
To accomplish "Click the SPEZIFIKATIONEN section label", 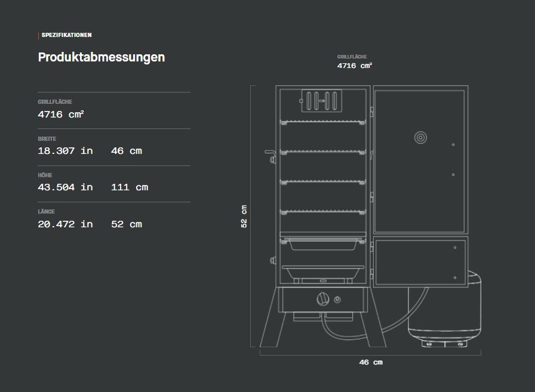I will click(66, 35).
